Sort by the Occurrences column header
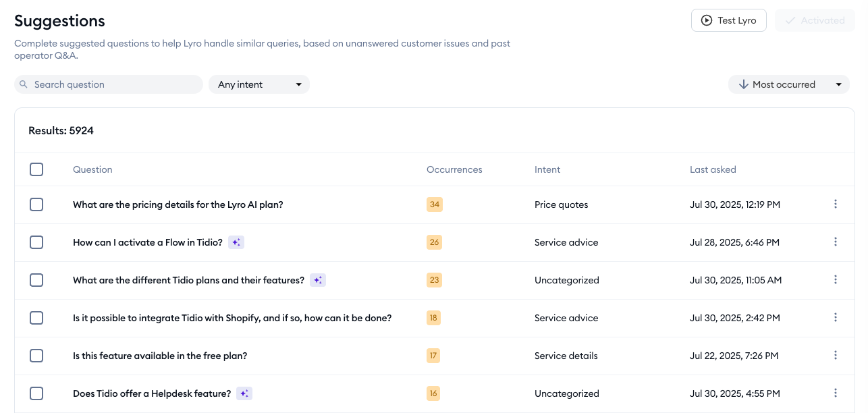868x413 pixels. pos(454,169)
